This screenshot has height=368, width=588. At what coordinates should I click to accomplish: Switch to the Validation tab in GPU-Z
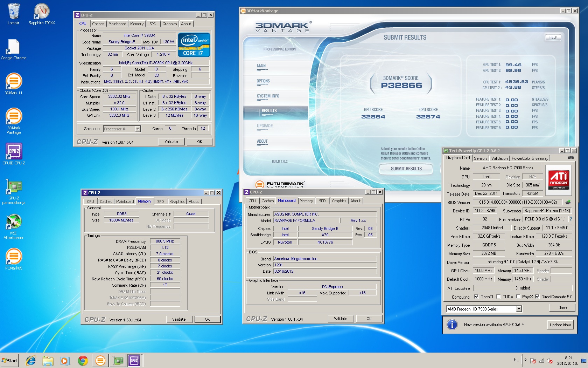tap(499, 158)
